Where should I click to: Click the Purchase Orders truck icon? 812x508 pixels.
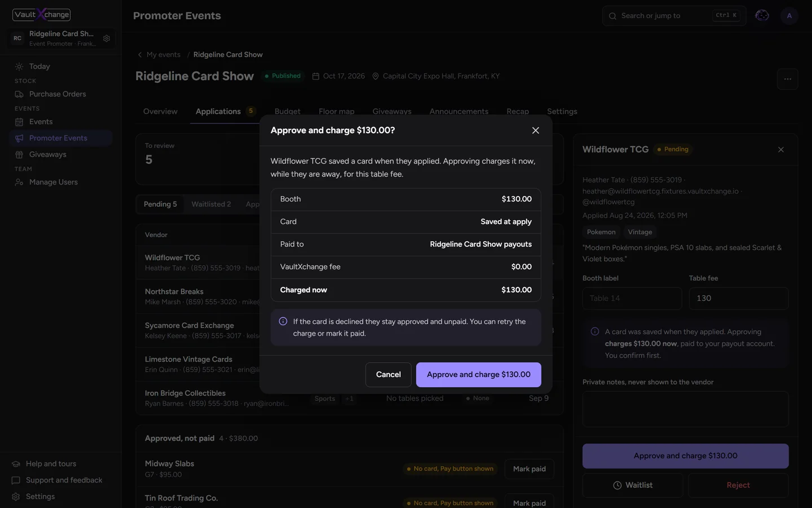(x=19, y=94)
